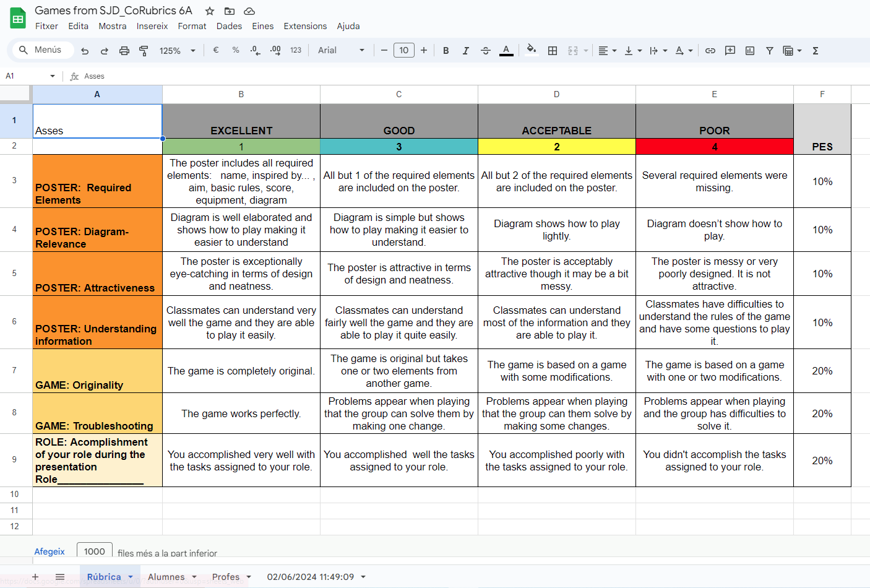Viewport: 870px width, 588px height.
Task: Star this spreadsheet document
Action: pyautogui.click(x=210, y=11)
